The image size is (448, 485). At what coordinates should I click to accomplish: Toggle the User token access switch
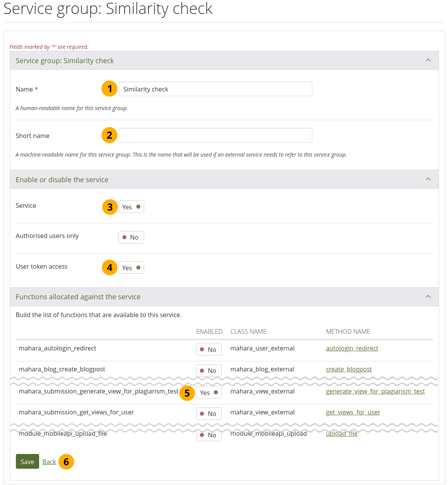(131, 268)
